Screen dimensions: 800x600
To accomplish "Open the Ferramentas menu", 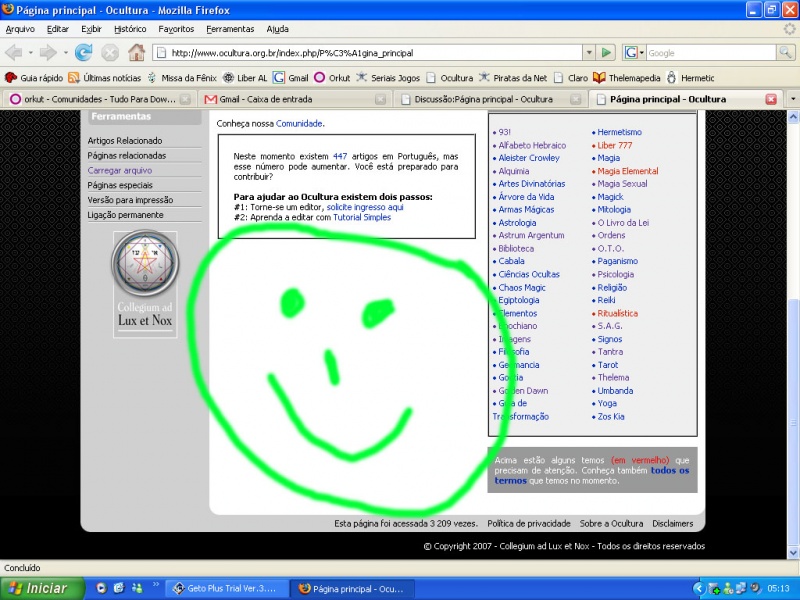I will 230,29.
